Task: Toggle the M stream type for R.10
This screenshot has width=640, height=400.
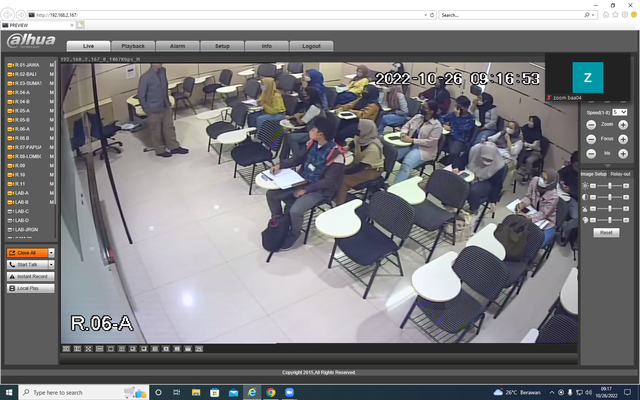Action: pos(51,175)
